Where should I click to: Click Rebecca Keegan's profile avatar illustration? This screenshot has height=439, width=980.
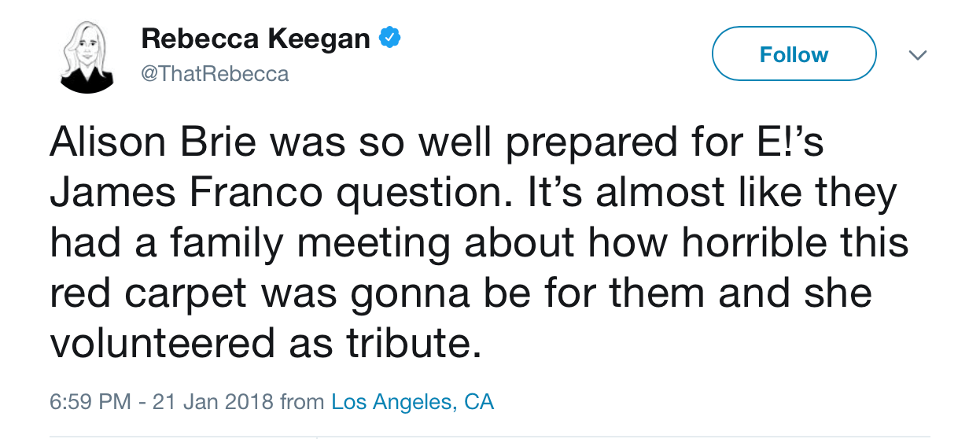coord(85,56)
